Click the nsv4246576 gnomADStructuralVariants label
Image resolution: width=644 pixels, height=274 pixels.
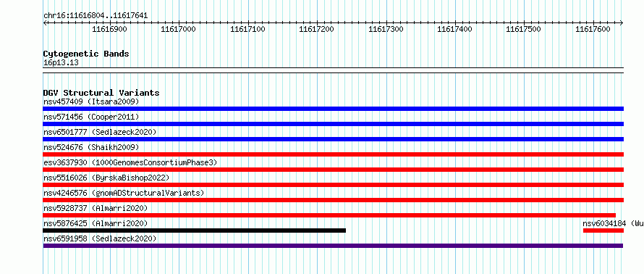(124, 193)
